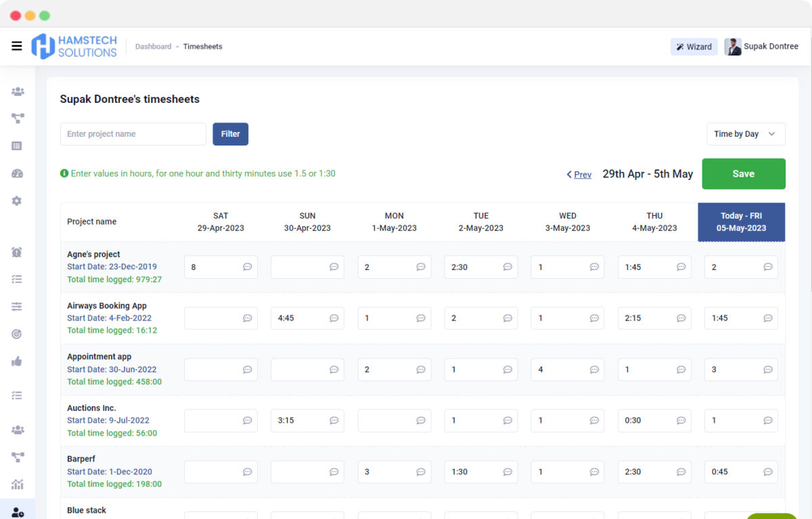Open the list/table sidebar icon
812x519 pixels.
(x=17, y=145)
